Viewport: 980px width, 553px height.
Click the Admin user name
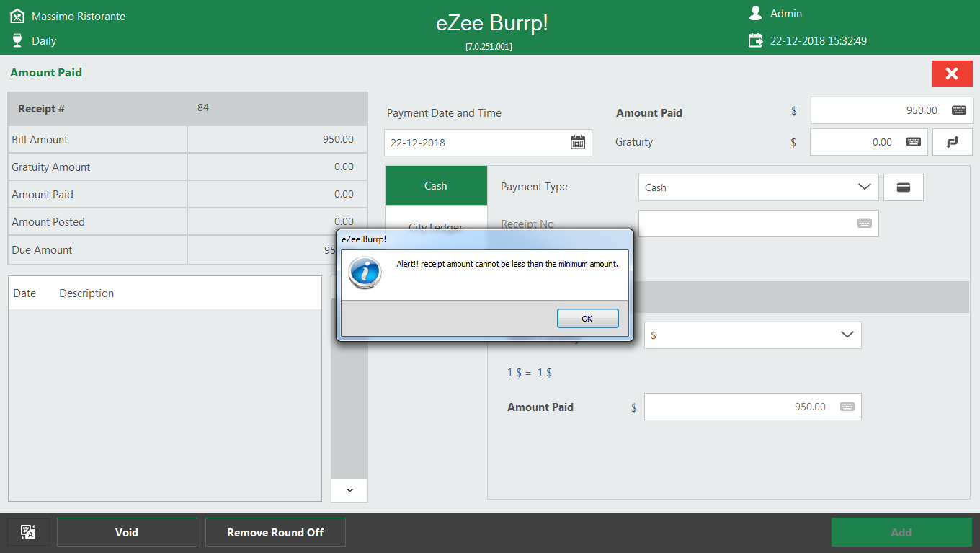click(x=786, y=14)
